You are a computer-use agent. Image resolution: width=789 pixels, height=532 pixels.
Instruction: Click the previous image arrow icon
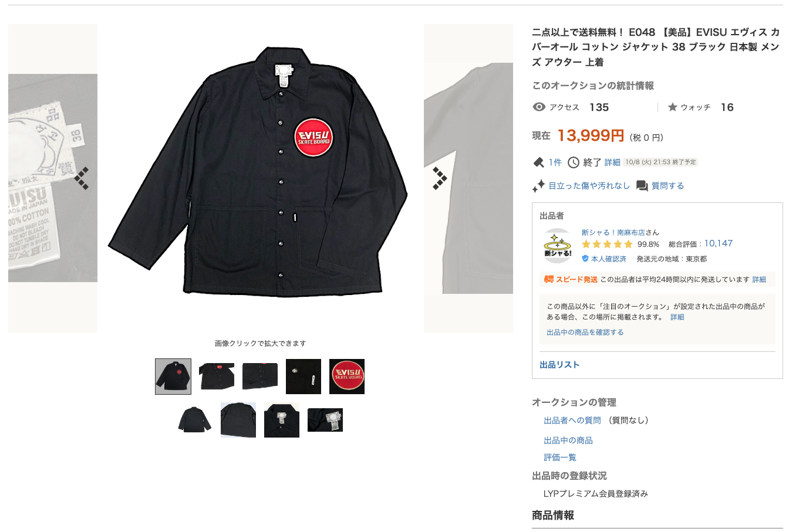click(x=82, y=178)
